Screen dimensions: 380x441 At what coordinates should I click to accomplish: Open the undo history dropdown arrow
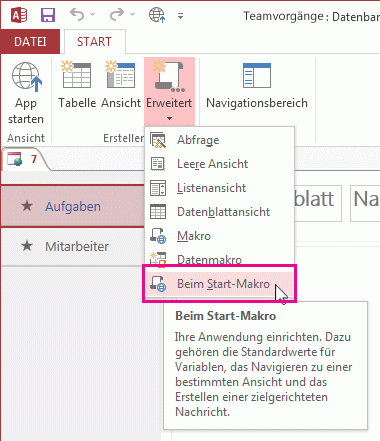pos(92,15)
